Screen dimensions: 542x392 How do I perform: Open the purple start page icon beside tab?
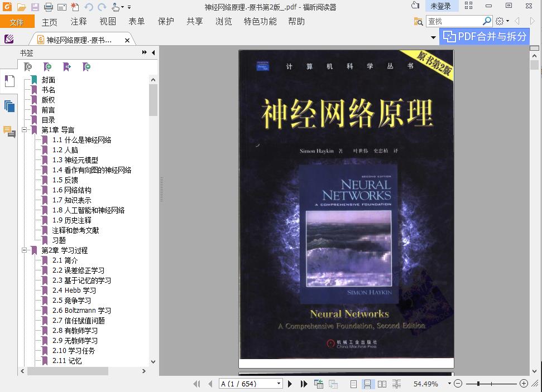point(9,38)
